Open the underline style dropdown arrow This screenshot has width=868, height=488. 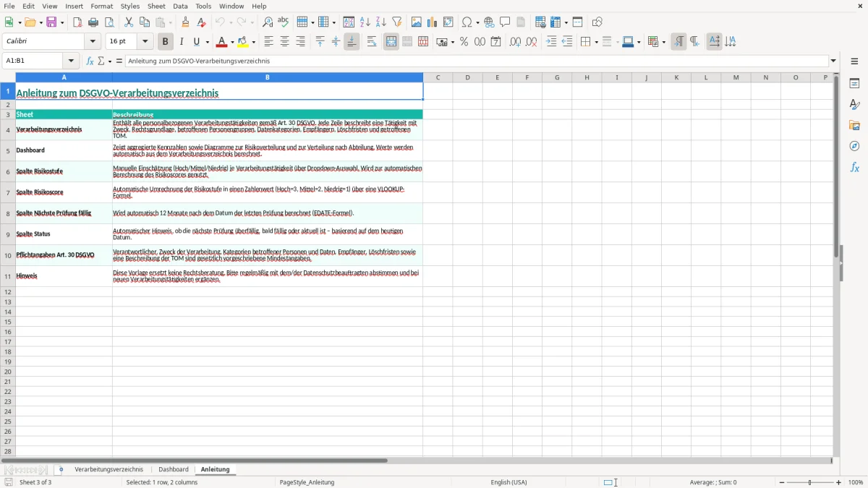click(x=207, y=42)
